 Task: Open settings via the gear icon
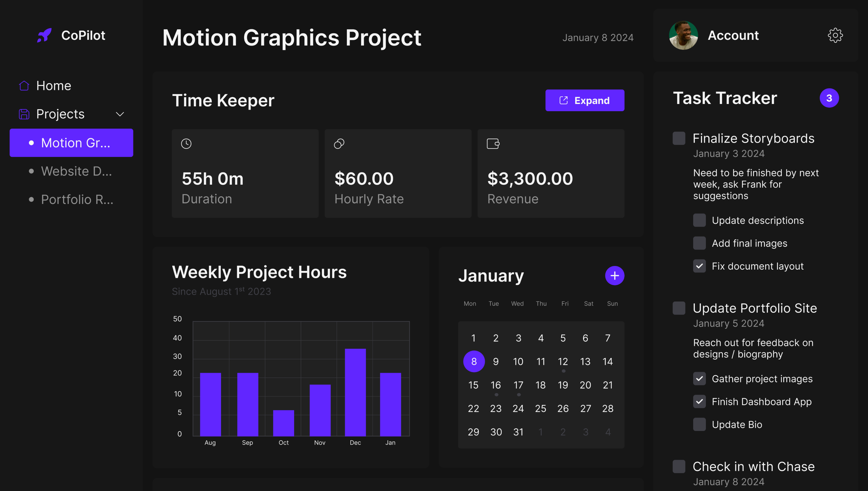[835, 35]
